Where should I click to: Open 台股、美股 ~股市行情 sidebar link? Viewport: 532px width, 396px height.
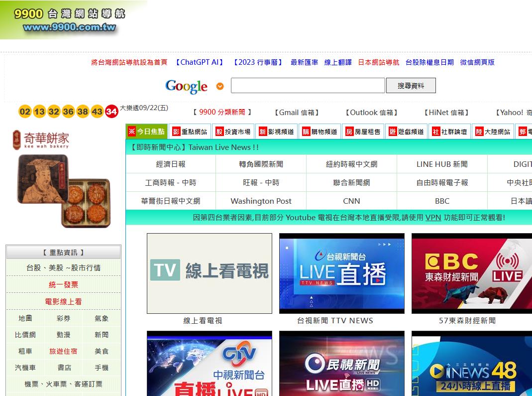(x=63, y=267)
